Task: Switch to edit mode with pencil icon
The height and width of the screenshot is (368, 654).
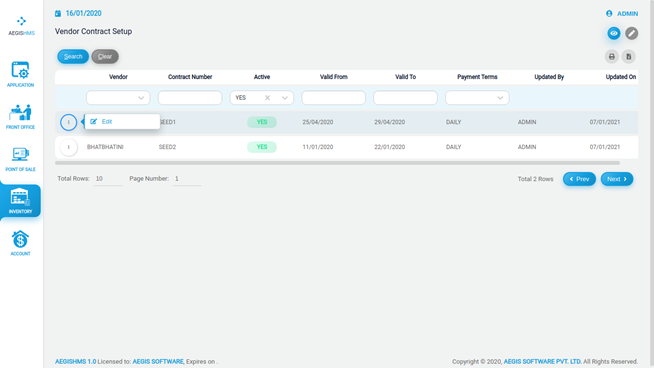Action: [x=631, y=33]
